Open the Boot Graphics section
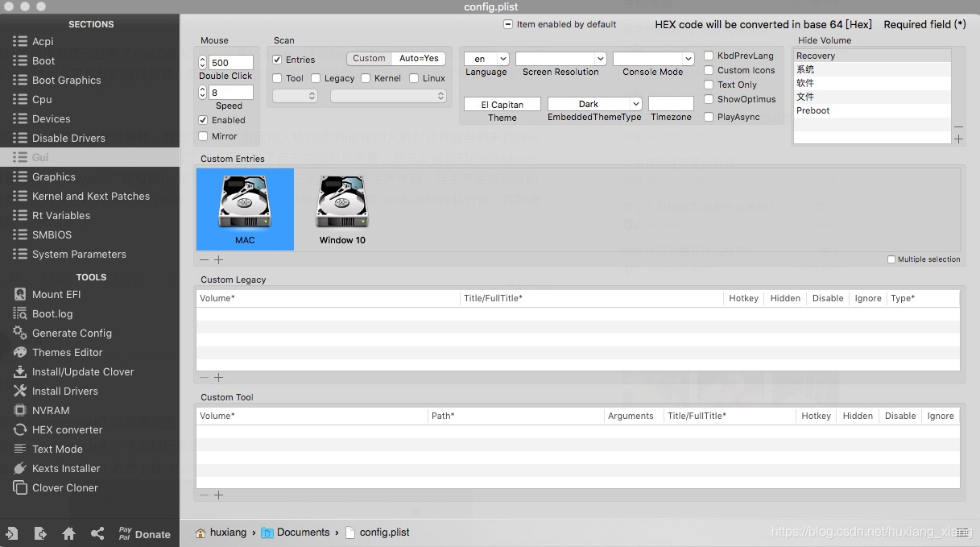 [x=67, y=80]
